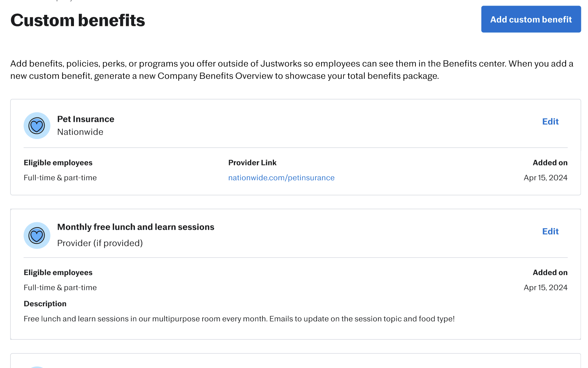This screenshot has height=368, width=588.
Task: Click the Nationwide provider name
Action: 80,132
